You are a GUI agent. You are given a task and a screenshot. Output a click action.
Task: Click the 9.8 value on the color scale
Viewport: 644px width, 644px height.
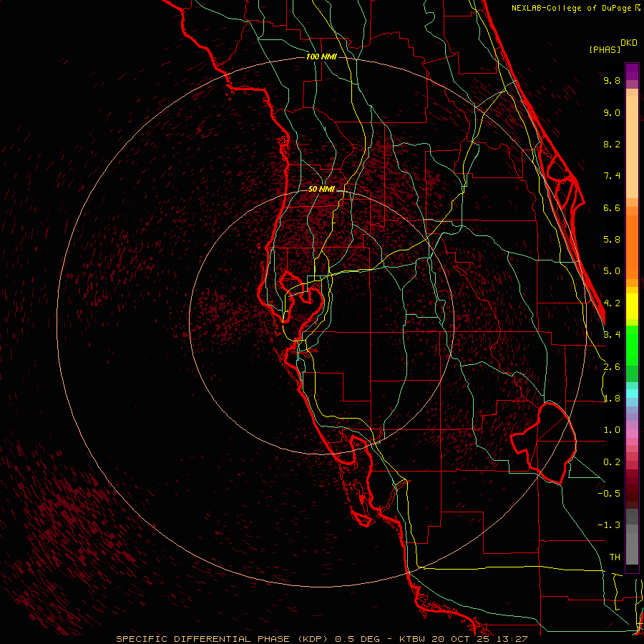tap(612, 80)
